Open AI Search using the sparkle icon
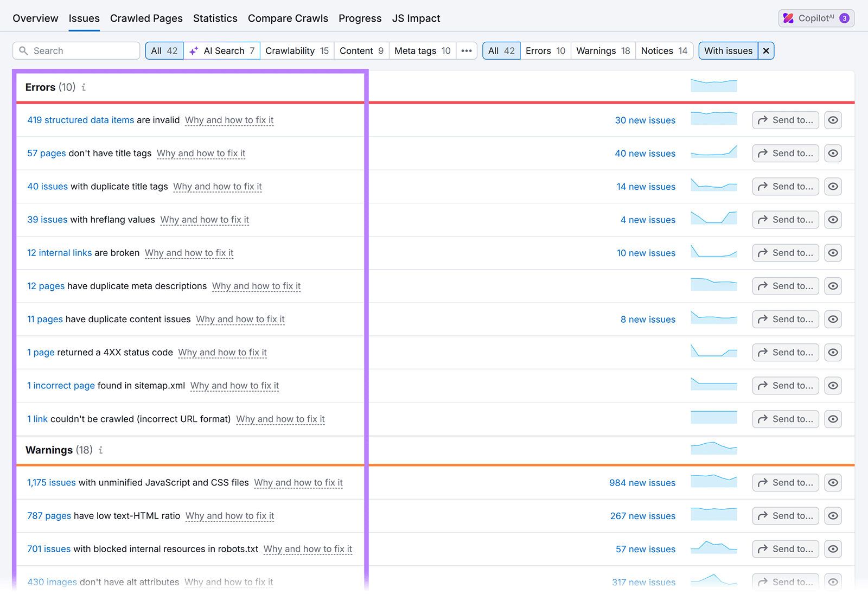 point(194,50)
